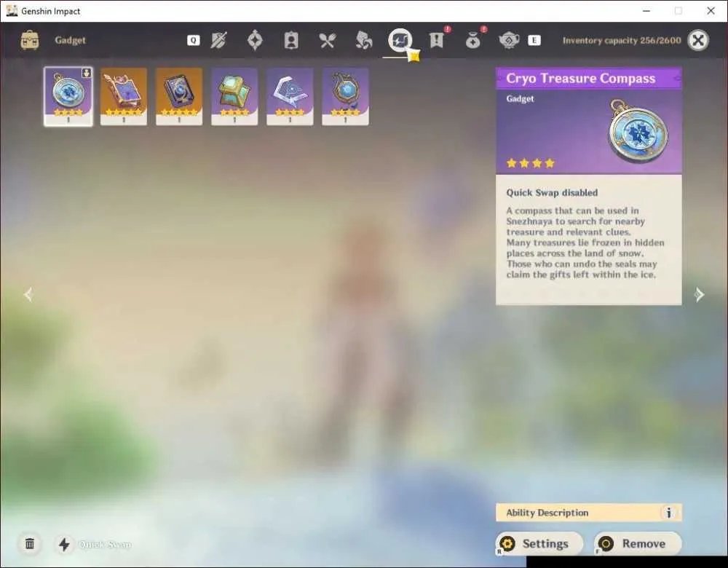The image size is (728, 568).
Task: Click the Remove button
Action: (638, 543)
